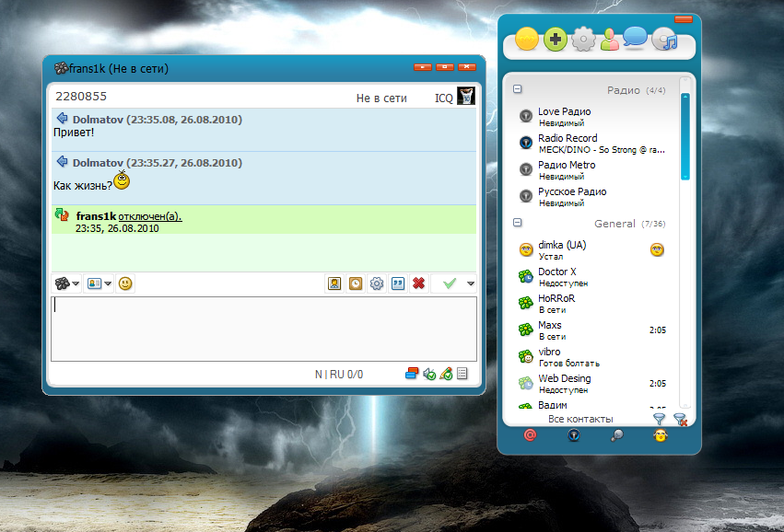Click the blue quote icon in the chat toolbar
This screenshot has width=784, height=532.
pyautogui.click(x=398, y=283)
